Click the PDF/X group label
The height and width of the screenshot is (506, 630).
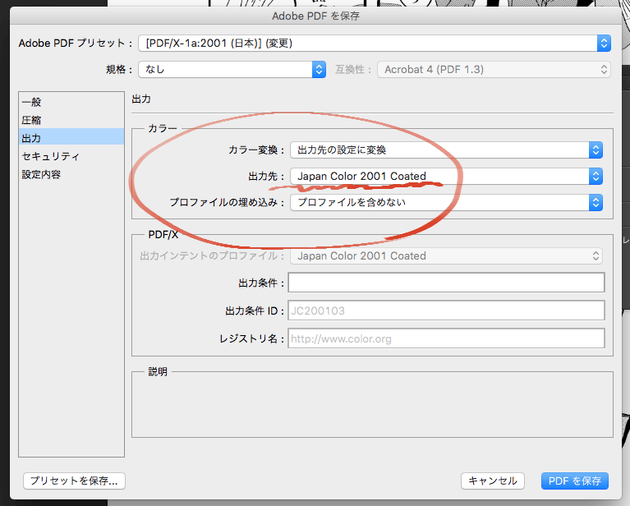(x=163, y=235)
